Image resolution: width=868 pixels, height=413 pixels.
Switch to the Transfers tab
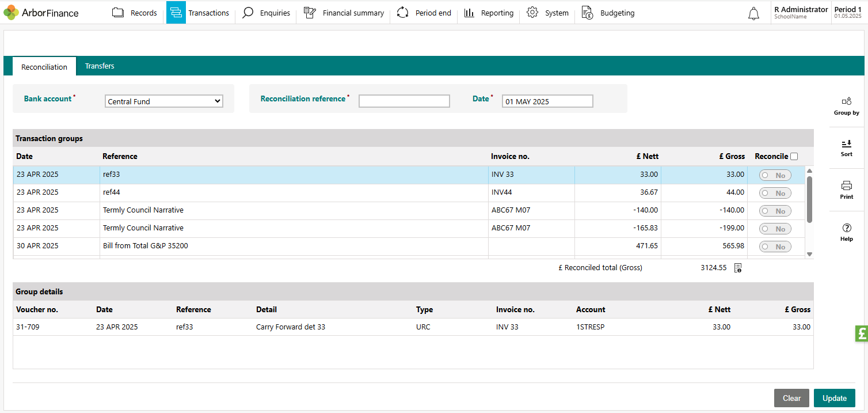coord(100,66)
